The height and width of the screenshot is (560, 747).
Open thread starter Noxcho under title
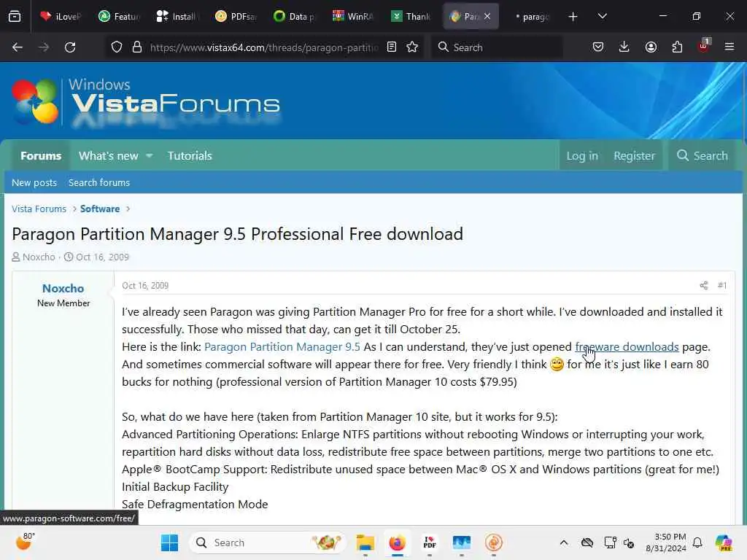[39, 257]
